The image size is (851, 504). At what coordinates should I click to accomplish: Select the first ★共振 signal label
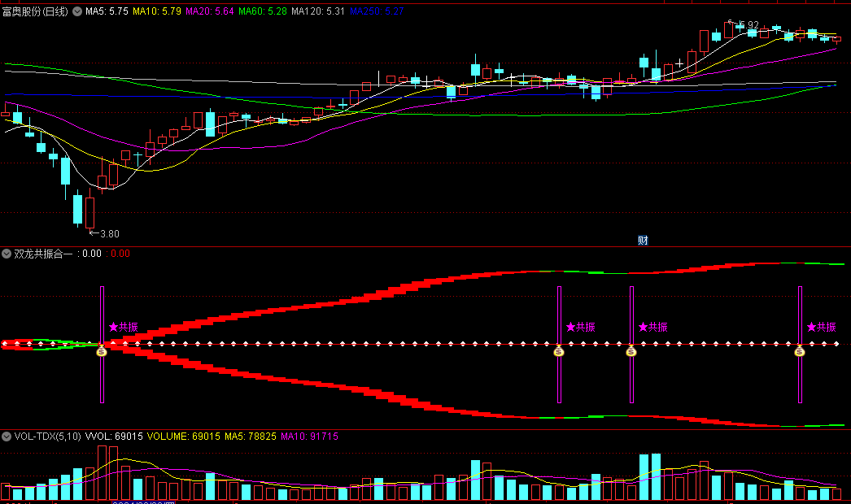123,327
